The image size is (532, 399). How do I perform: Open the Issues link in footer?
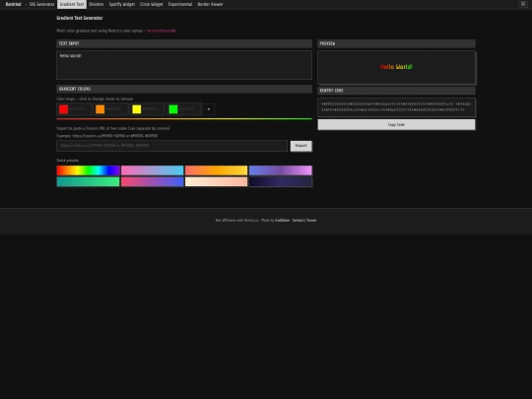[x=311, y=221]
